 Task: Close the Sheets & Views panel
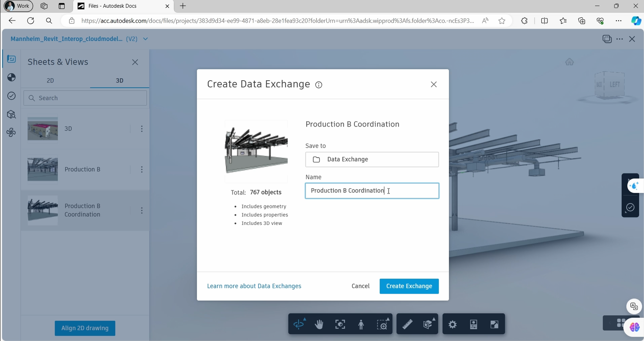(135, 62)
